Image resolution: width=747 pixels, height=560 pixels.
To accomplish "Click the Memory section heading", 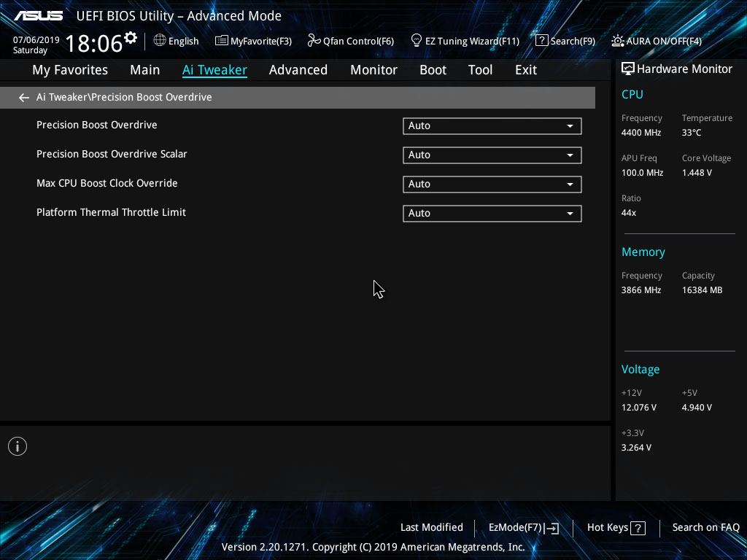I will point(643,252).
